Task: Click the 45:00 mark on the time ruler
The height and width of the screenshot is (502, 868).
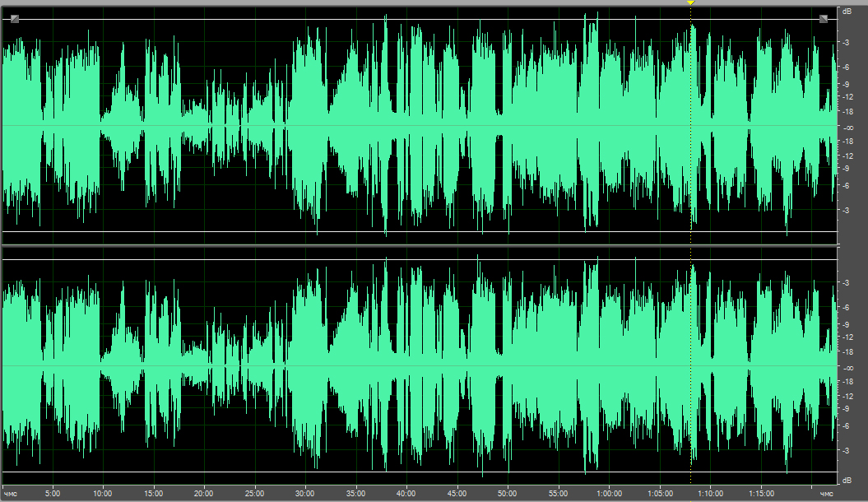Action: point(457,493)
